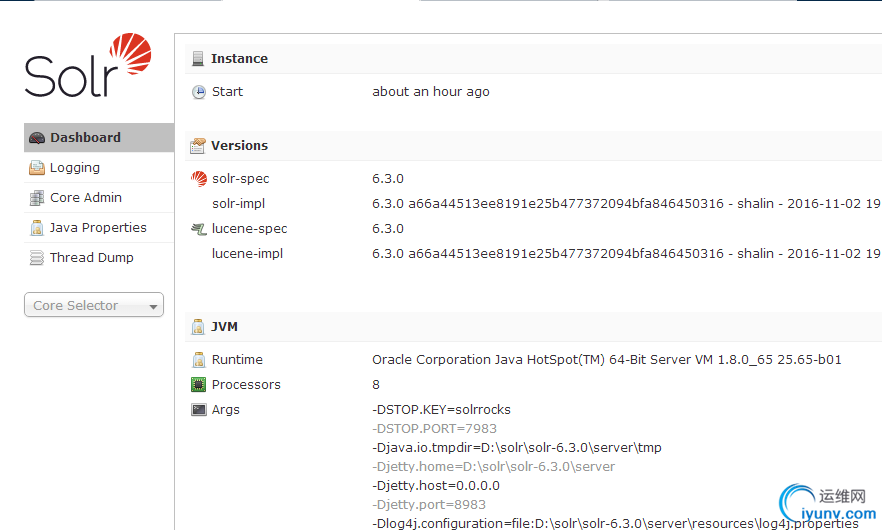Click the Instance section server icon

197,59
